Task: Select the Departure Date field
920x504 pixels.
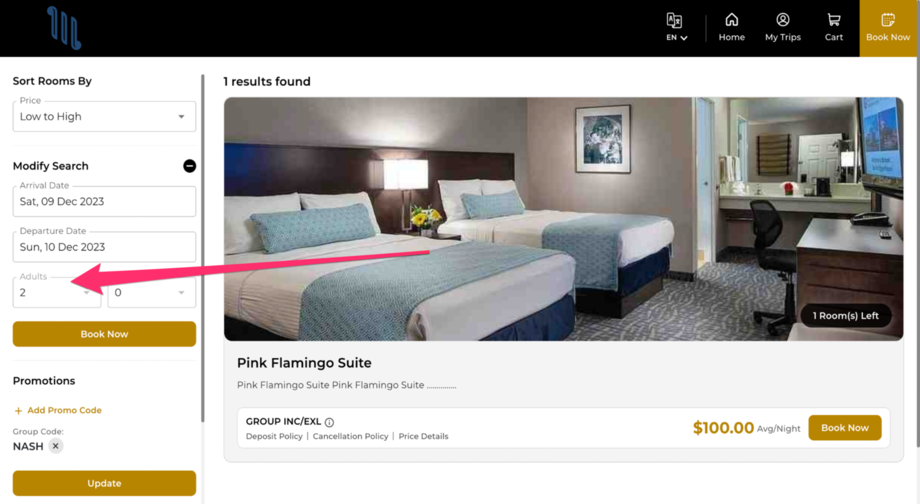Action: 104,247
